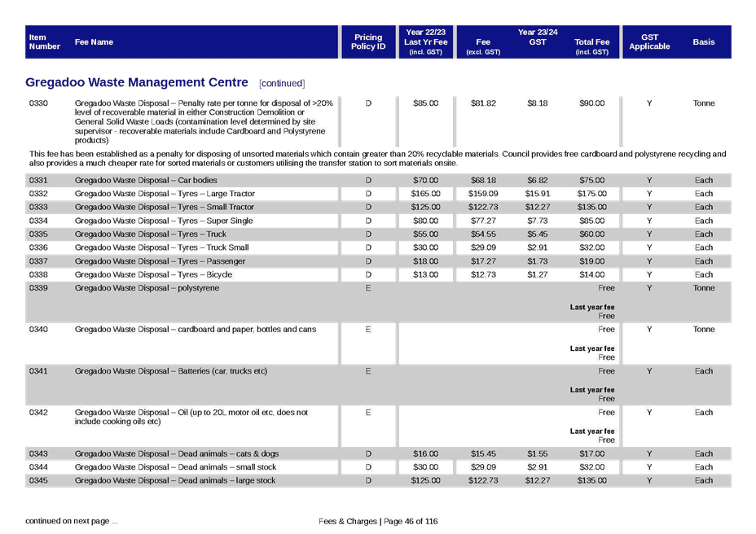Click the $81.82 fee value
The height and width of the screenshot is (534, 756).
point(483,103)
